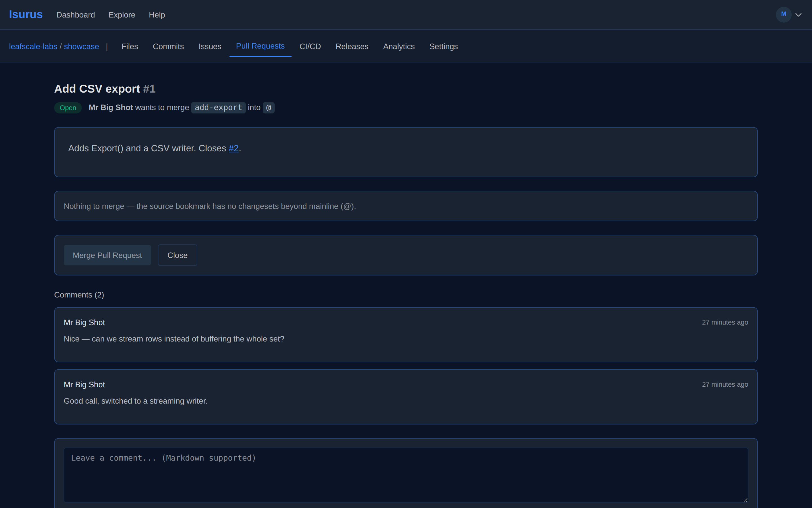Click Mr Big Shot in the merge description
812x508 pixels.
pos(111,108)
